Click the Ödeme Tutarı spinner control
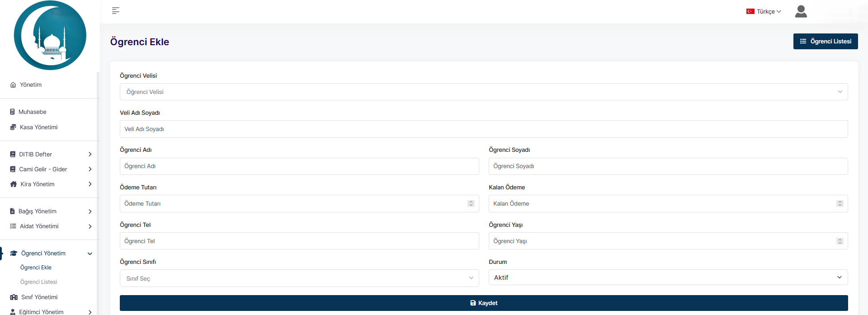 pyautogui.click(x=471, y=203)
